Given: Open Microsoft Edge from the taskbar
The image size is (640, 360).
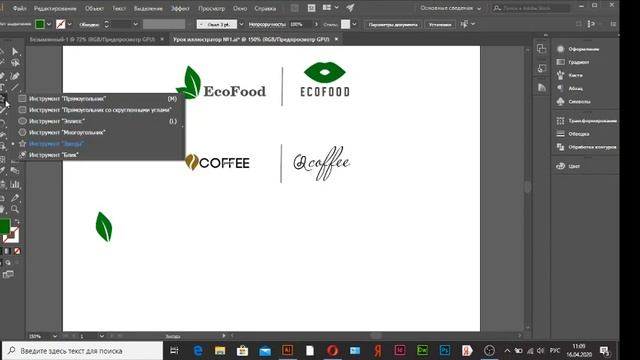Looking at the screenshot, I should (x=198, y=351).
